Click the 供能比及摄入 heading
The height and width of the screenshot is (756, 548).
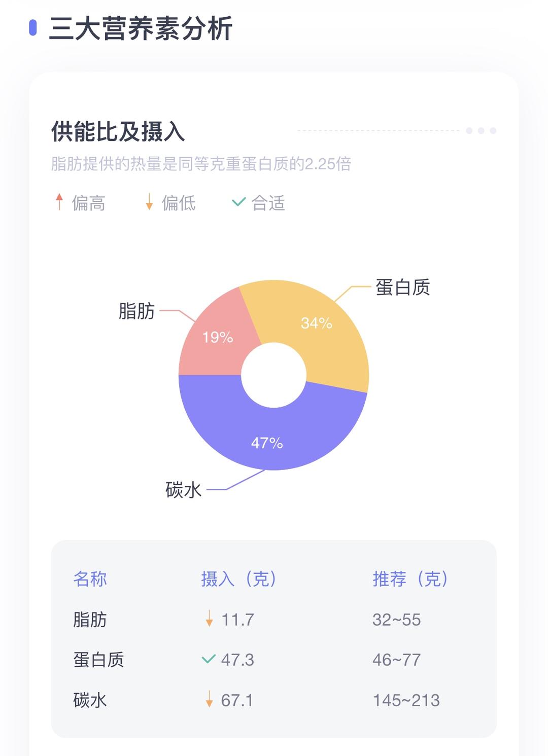pos(118,132)
